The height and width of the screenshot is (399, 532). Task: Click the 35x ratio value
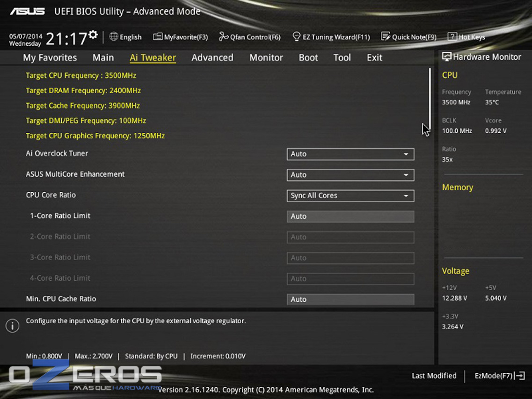pyautogui.click(x=447, y=159)
